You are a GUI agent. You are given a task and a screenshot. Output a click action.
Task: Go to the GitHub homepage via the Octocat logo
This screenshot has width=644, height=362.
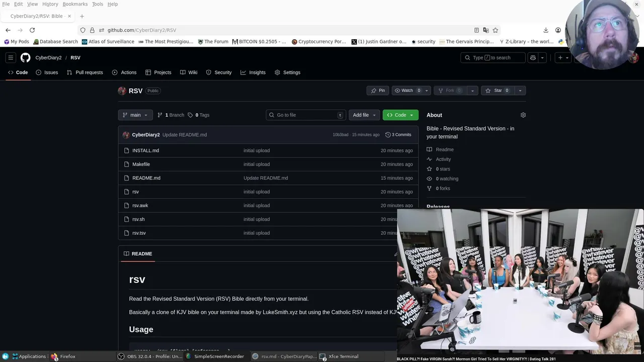[x=25, y=58]
